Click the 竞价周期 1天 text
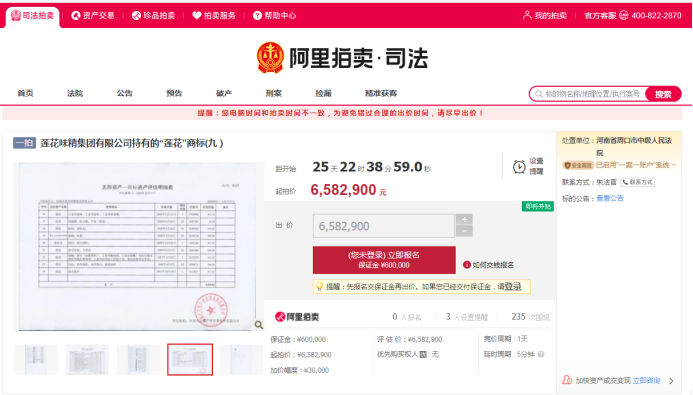 click(x=506, y=339)
